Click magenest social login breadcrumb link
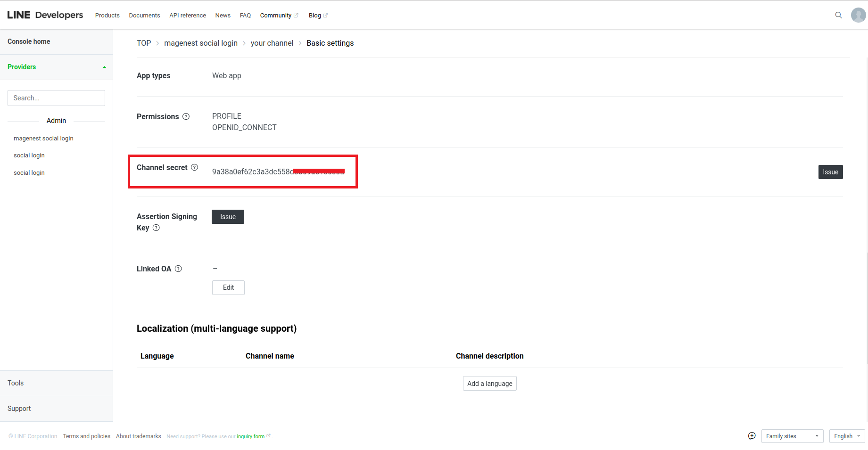Image resolution: width=868 pixels, height=450 pixels. [x=201, y=43]
